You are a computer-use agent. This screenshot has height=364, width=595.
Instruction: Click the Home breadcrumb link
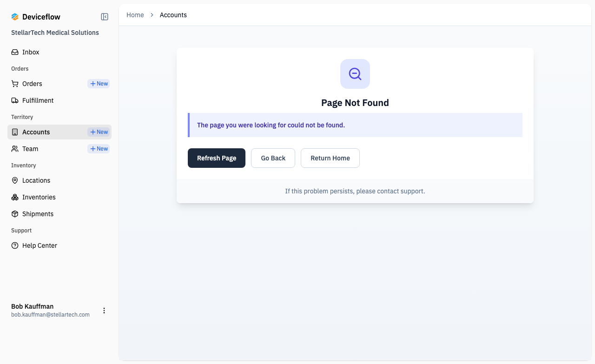(135, 15)
